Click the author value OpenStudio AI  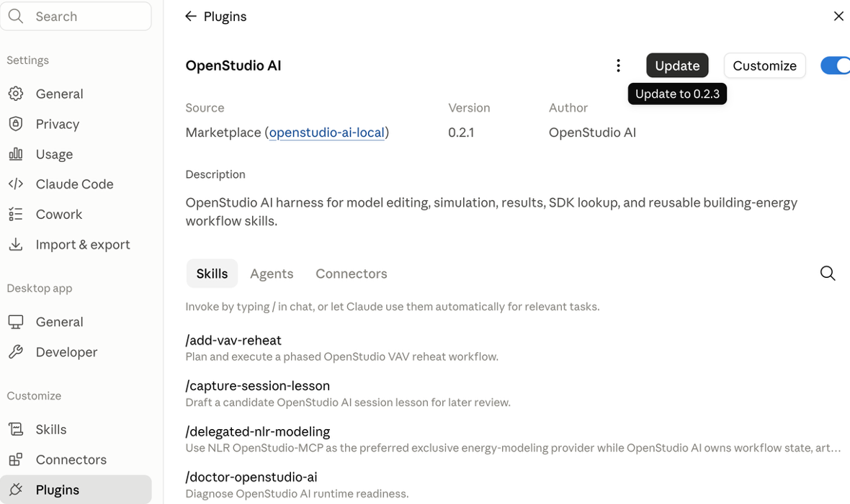[x=592, y=132]
